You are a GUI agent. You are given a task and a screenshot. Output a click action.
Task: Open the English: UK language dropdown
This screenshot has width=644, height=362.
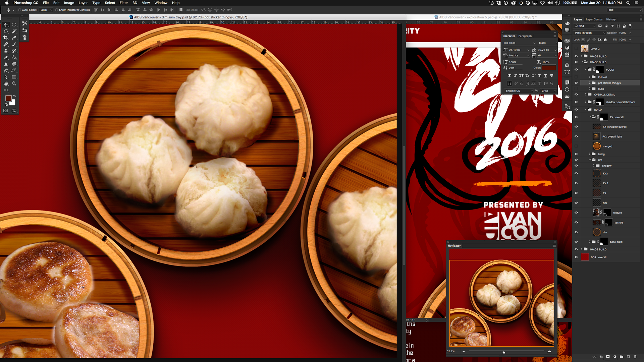click(519, 91)
